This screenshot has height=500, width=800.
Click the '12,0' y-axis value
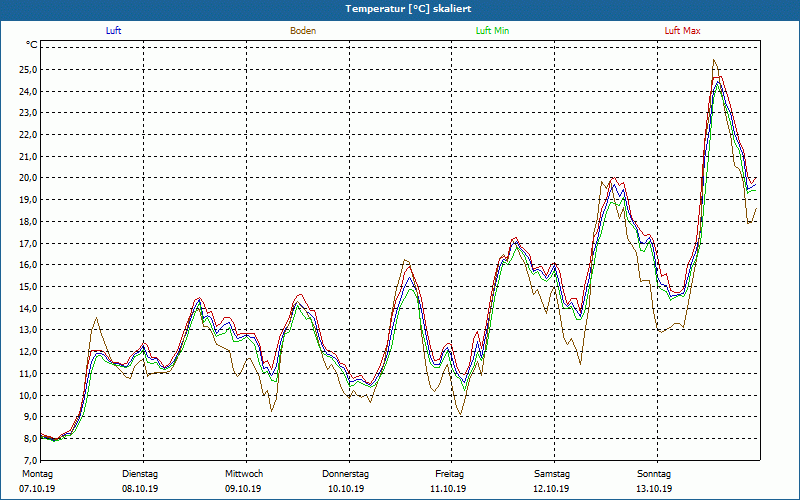(28, 352)
